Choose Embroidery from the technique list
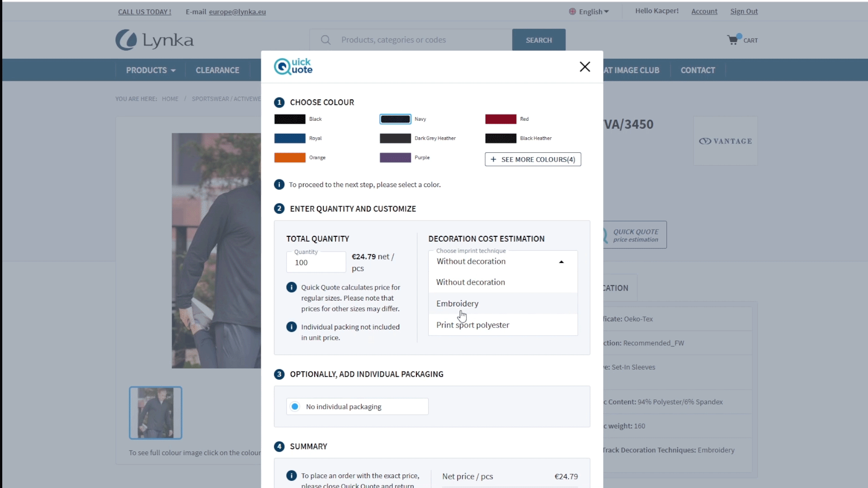 click(x=457, y=304)
